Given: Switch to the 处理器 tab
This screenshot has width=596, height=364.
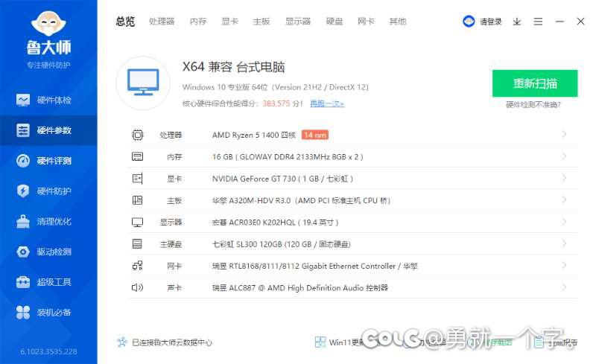Looking at the screenshot, I should 162,22.
